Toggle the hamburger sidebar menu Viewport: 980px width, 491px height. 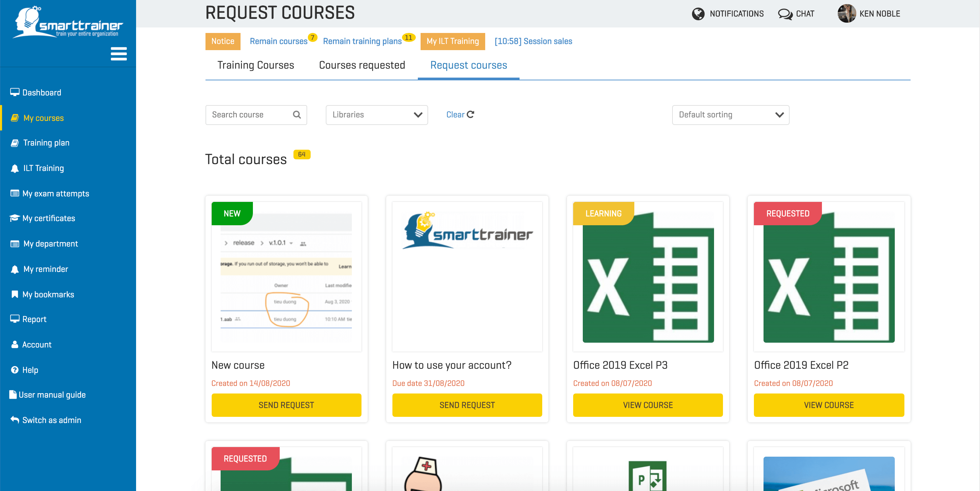[119, 54]
